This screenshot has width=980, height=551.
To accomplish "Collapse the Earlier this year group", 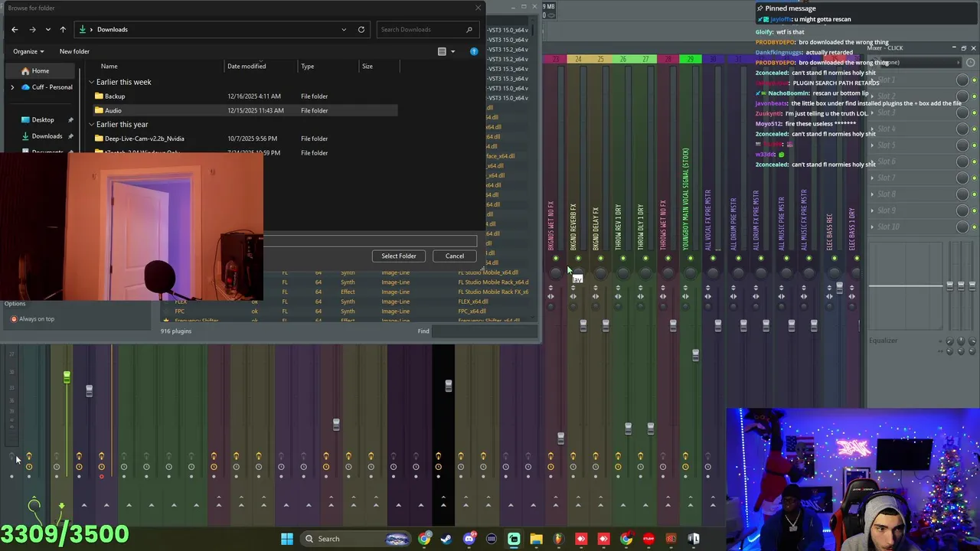I will coord(91,124).
